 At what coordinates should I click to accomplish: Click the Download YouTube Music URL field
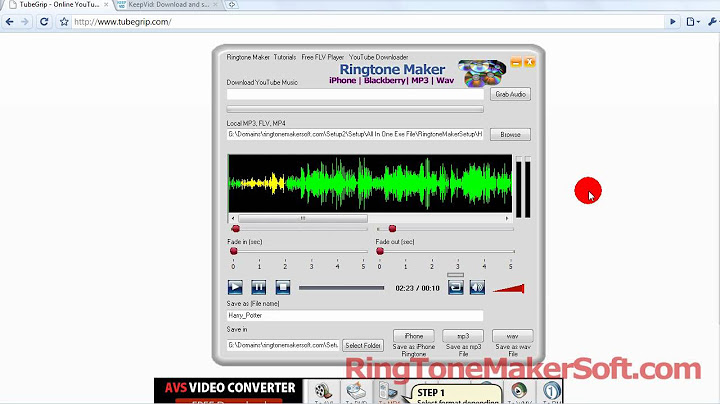[x=355, y=95]
